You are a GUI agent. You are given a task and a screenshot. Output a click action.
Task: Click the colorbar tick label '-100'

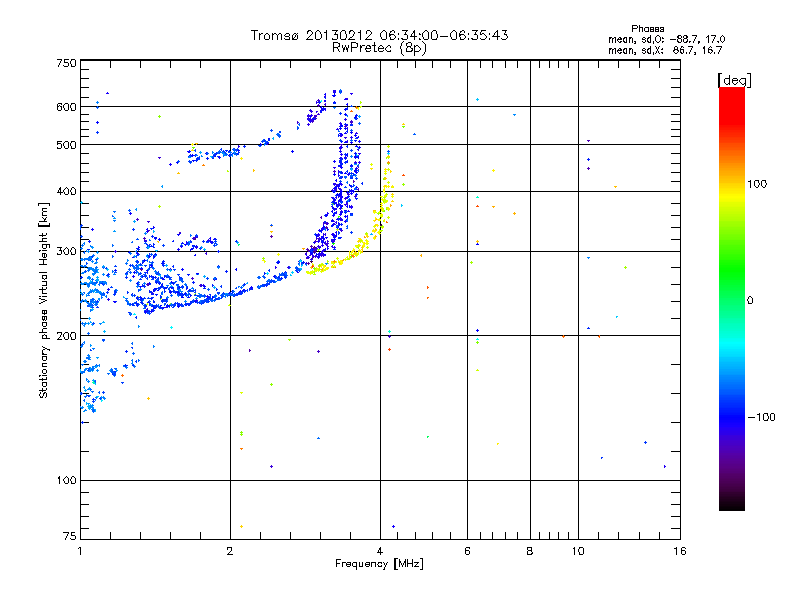761,417
